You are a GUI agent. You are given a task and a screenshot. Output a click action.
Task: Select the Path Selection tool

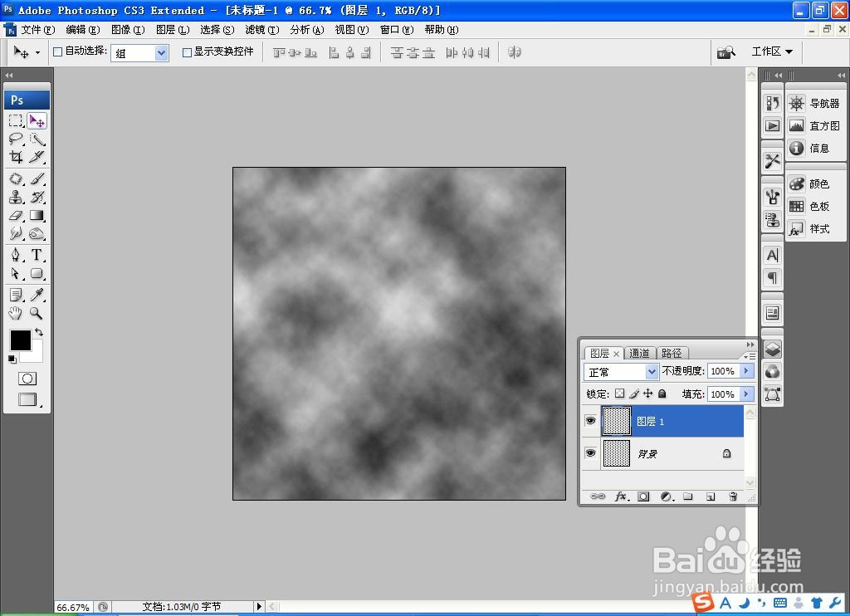pos(16,273)
